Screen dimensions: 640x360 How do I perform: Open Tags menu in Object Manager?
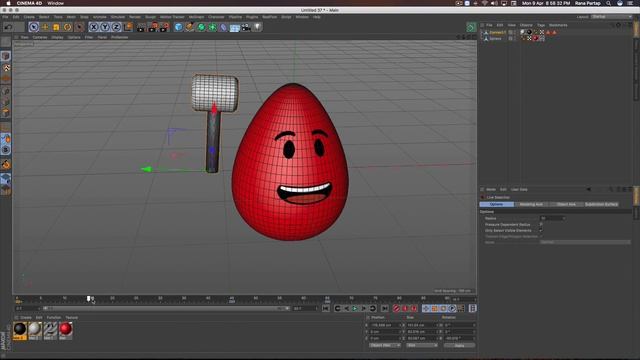pos(541,25)
